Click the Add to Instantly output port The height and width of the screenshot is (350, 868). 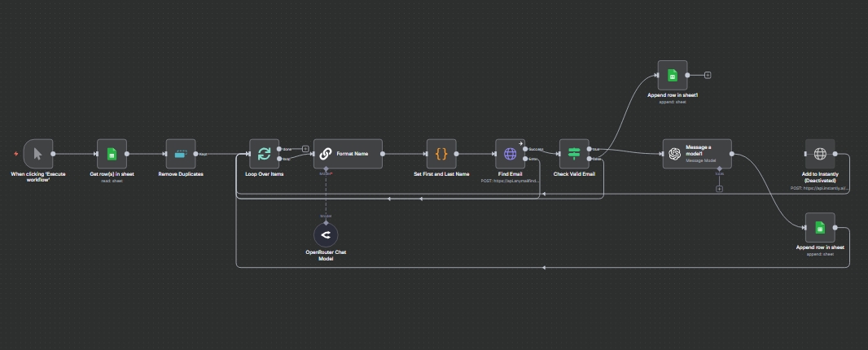835,154
